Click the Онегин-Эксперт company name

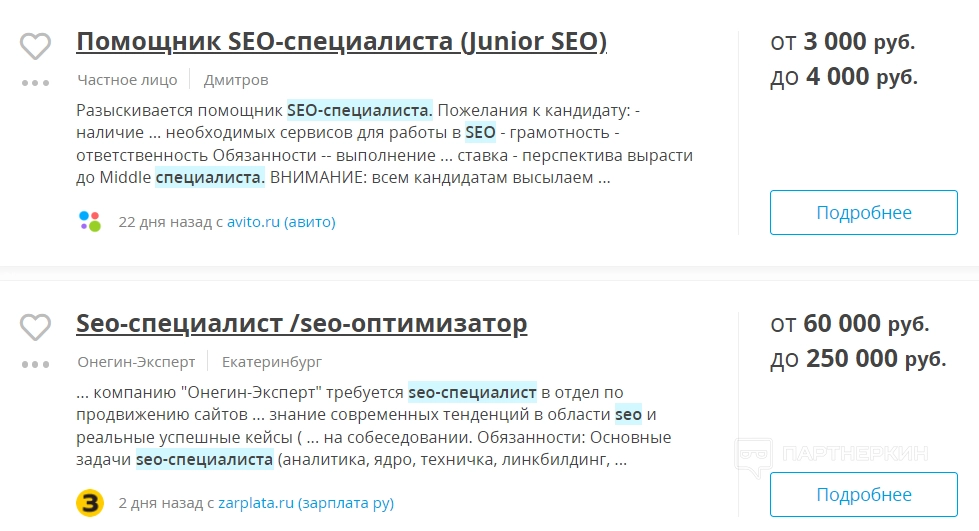point(136,362)
